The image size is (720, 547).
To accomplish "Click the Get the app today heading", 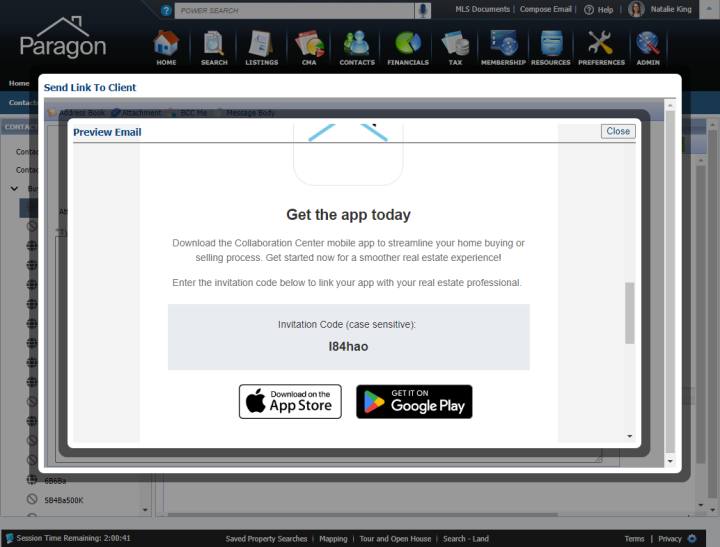I will (348, 214).
